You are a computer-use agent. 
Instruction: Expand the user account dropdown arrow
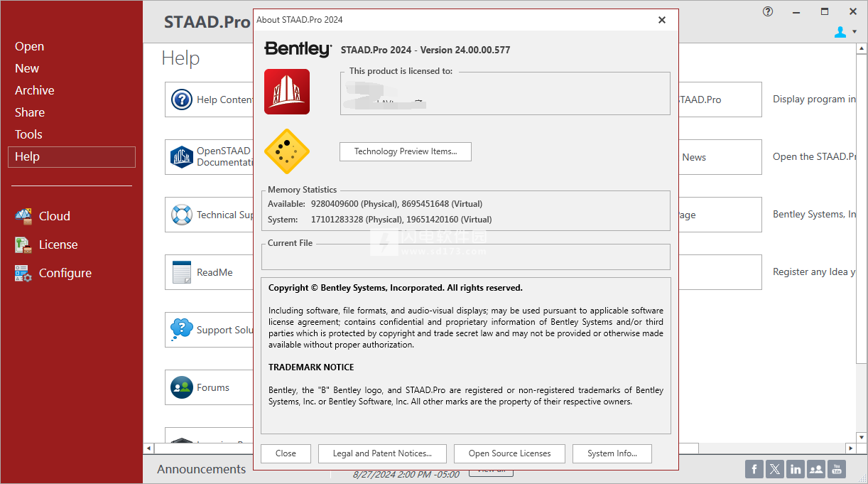pos(855,32)
